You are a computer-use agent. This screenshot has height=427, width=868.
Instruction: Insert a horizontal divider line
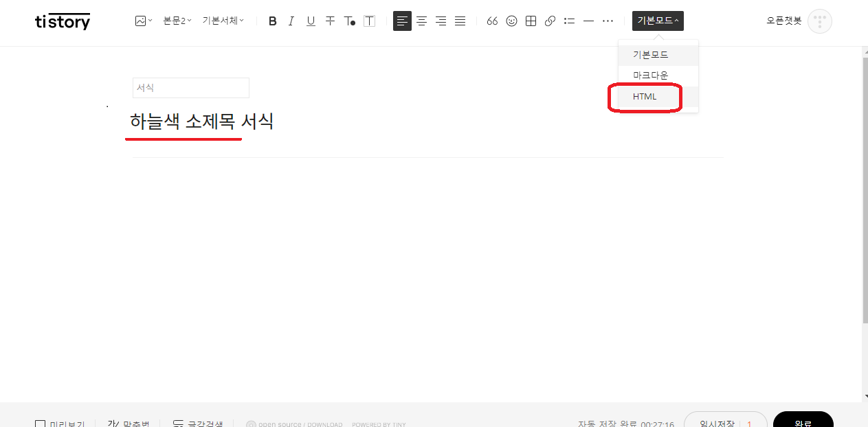pos(588,21)
